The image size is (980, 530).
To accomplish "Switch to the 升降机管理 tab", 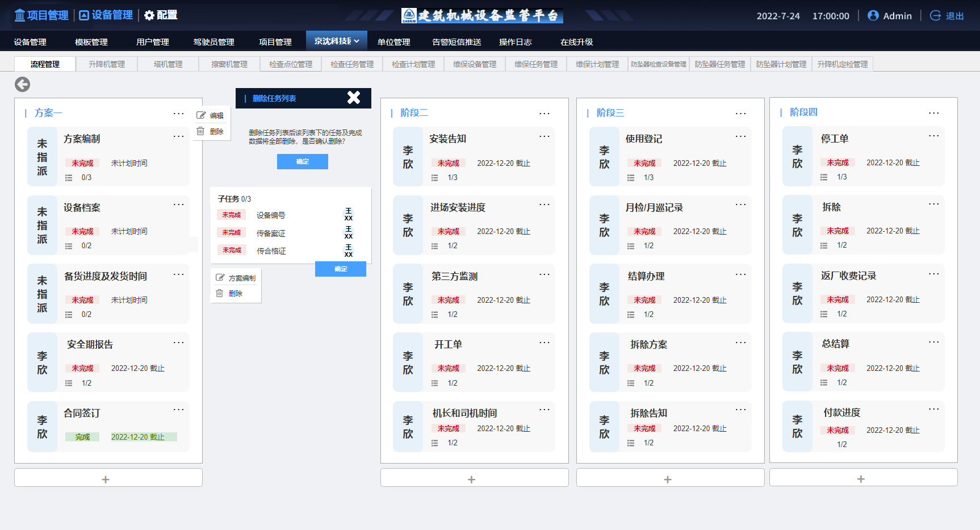I will 107,64.
